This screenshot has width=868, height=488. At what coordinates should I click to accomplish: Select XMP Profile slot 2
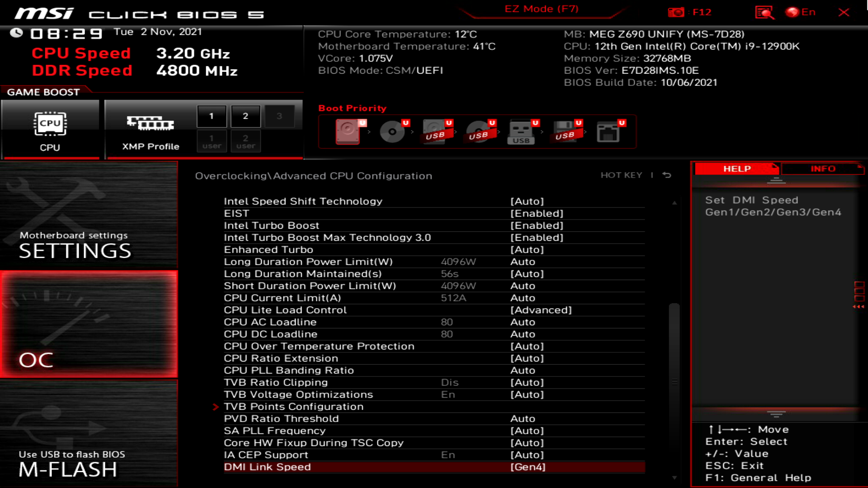tap(245, 116)
